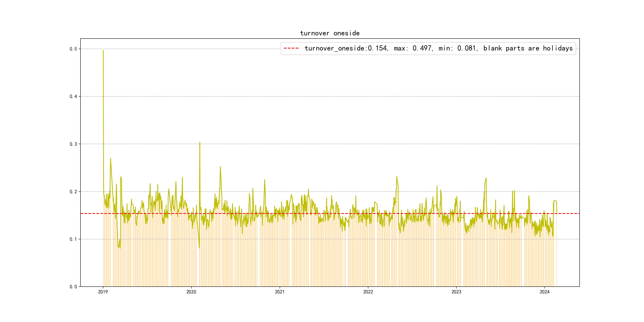Click the 2021 x-axis tick label
644x322 pixels.
[279, 292]
